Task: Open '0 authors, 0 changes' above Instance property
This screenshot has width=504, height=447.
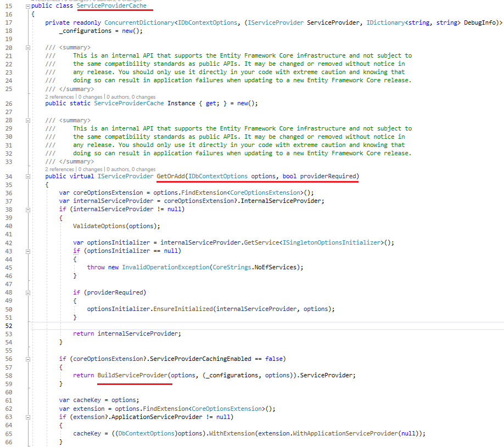Action: [131, 97]
